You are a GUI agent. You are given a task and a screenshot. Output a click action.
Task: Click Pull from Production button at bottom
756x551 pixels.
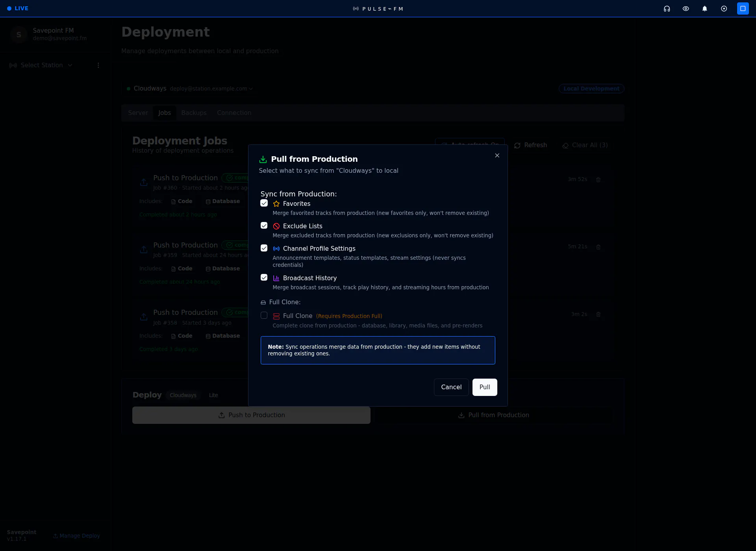(x=494, y=415)
